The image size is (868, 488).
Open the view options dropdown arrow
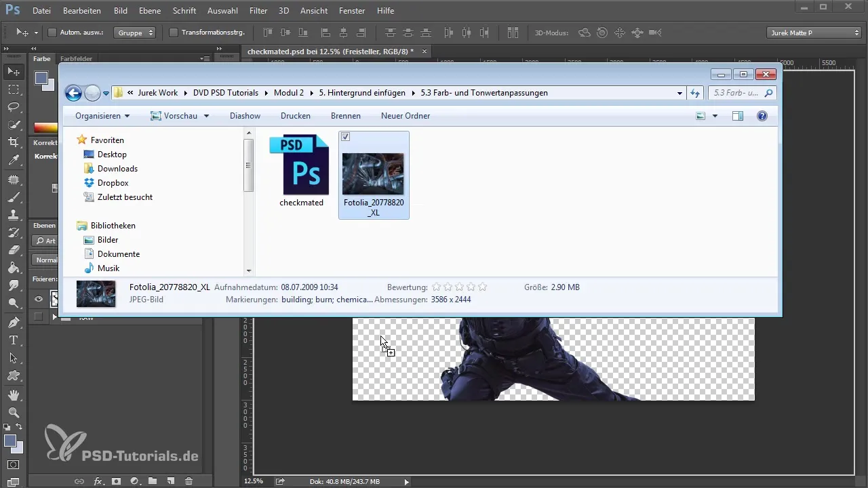[x=715, y=116]
